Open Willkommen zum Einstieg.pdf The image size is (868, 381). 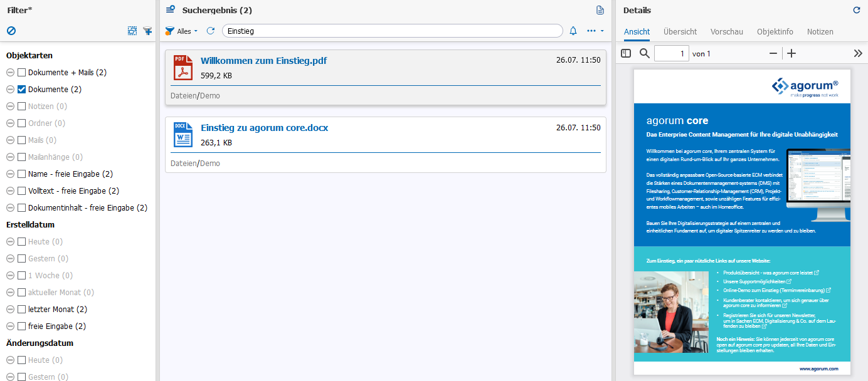point(263,61)
